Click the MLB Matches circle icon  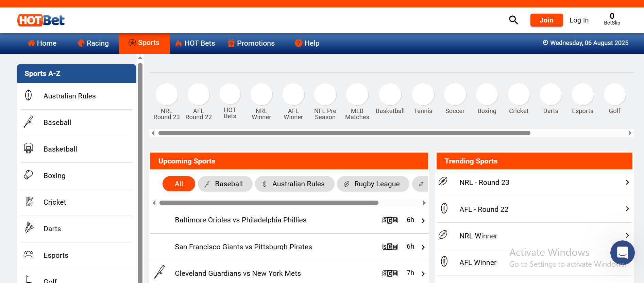(357, 94)
